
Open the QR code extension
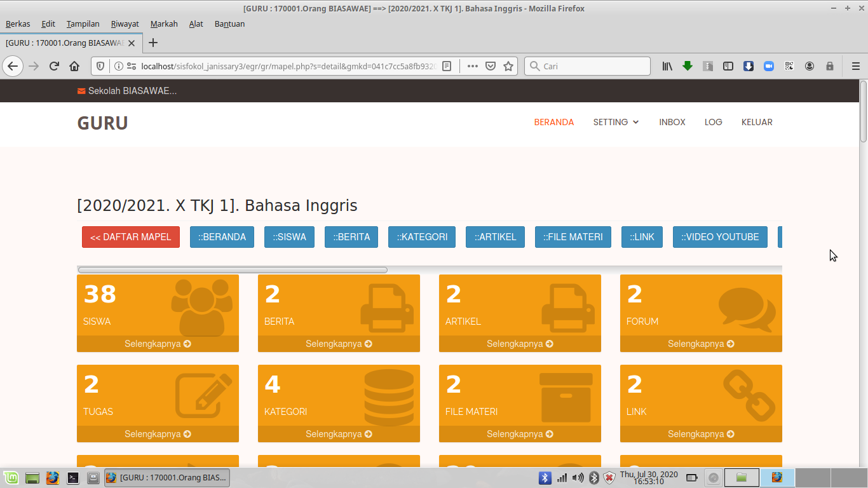[x=789, y=66]
